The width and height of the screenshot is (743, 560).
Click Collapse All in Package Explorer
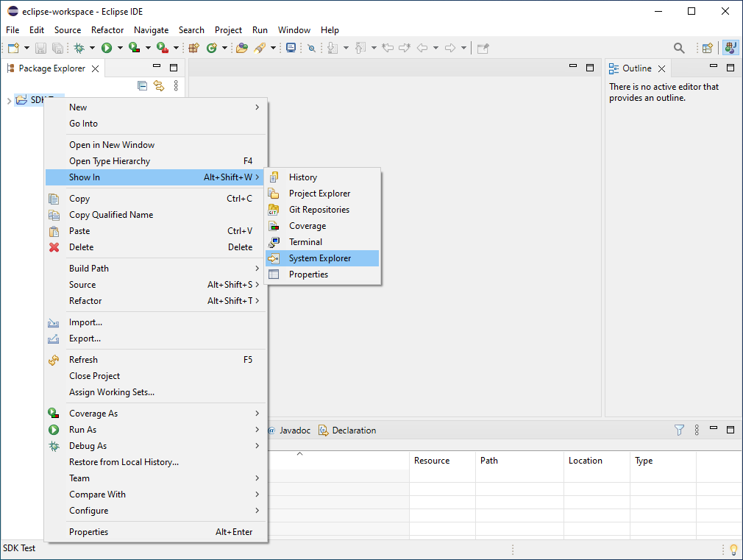click(x=143, y=86)
